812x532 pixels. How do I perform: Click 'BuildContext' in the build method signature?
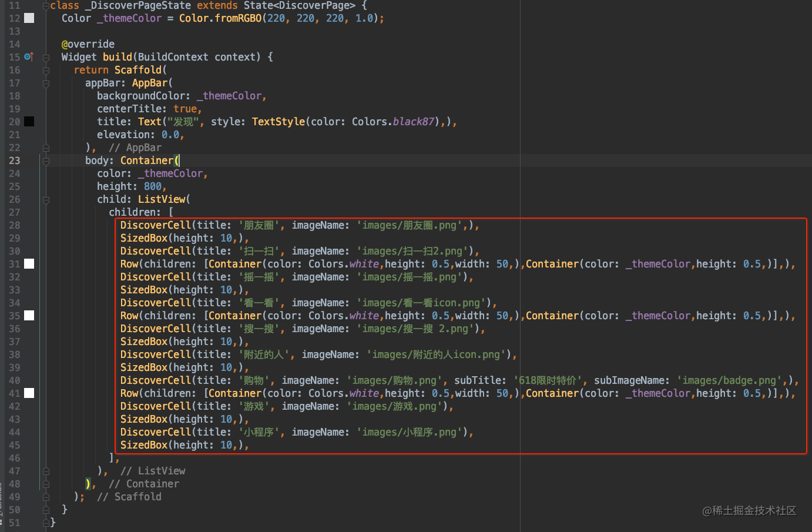(x=173, y=57)
